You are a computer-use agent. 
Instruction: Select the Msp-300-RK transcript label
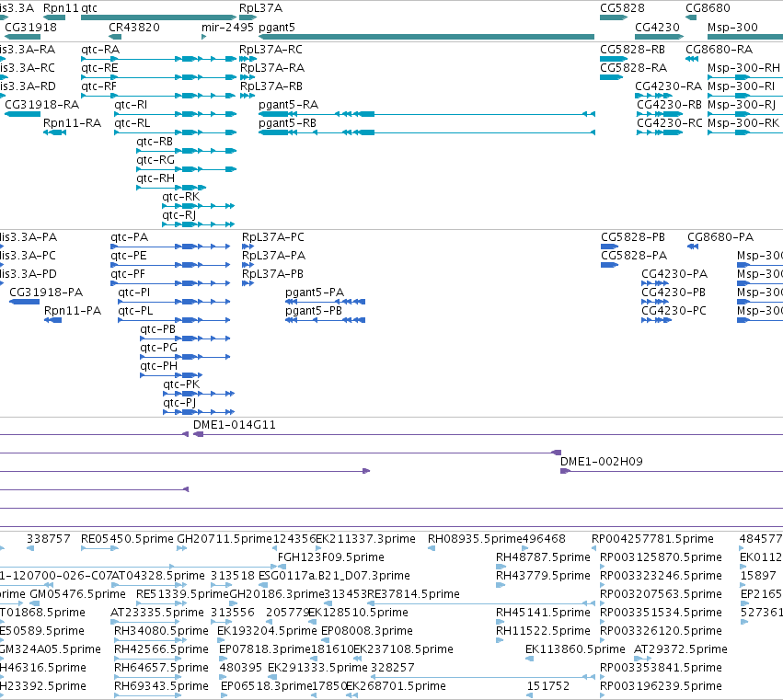pyautogui.click(x=743, y=123)
